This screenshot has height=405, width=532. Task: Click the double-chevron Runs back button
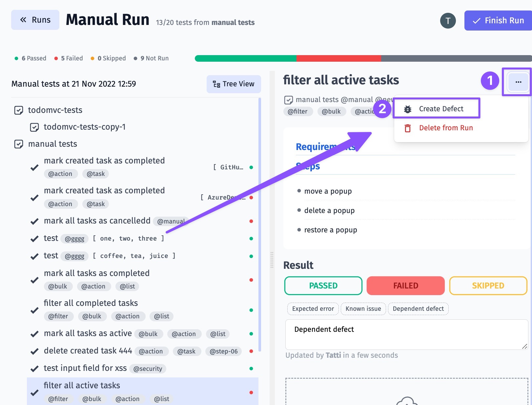pos(35,20)
